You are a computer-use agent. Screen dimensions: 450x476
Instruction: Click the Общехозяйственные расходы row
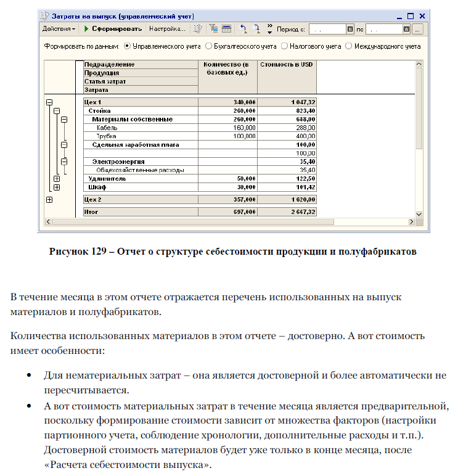coord(140,170)
